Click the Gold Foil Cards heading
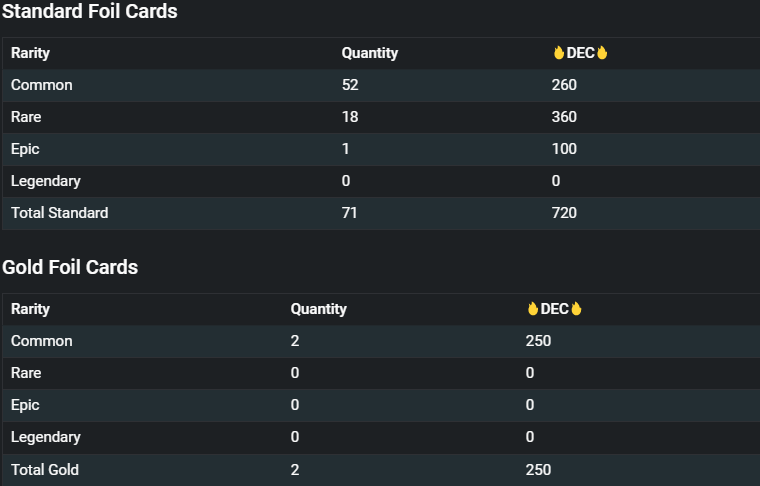Screen dimensions: 760x486 pos(70,267)
